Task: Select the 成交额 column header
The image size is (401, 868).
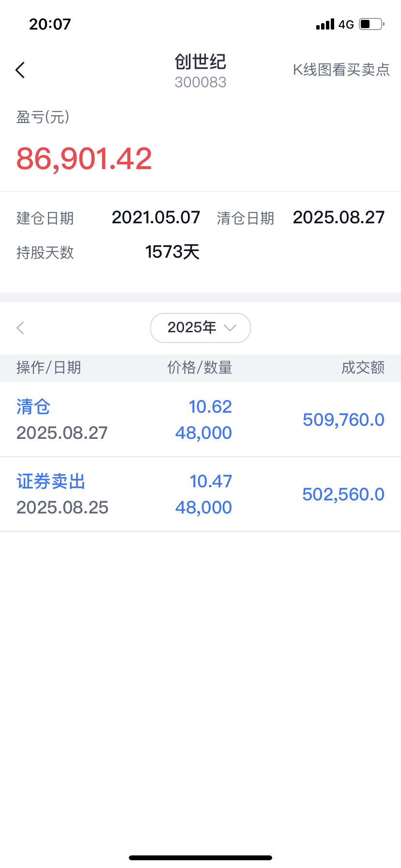Action: coord(363,368)
